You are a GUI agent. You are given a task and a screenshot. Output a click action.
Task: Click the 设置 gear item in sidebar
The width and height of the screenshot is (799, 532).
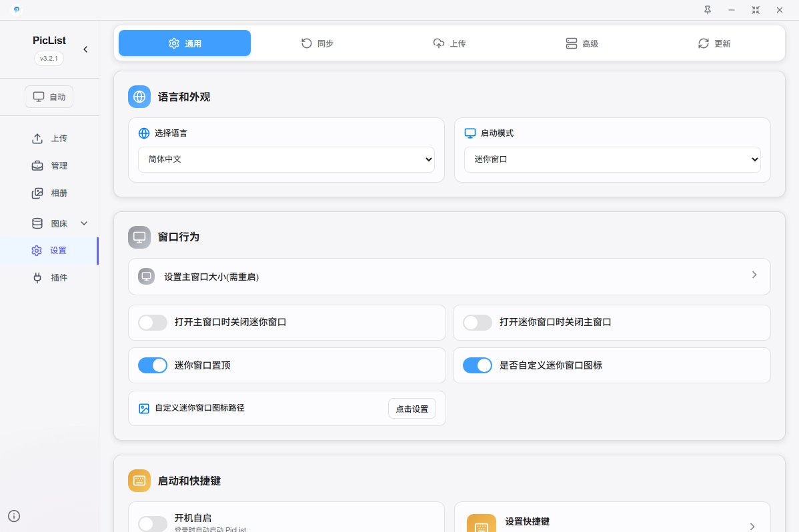click(49, 251)
